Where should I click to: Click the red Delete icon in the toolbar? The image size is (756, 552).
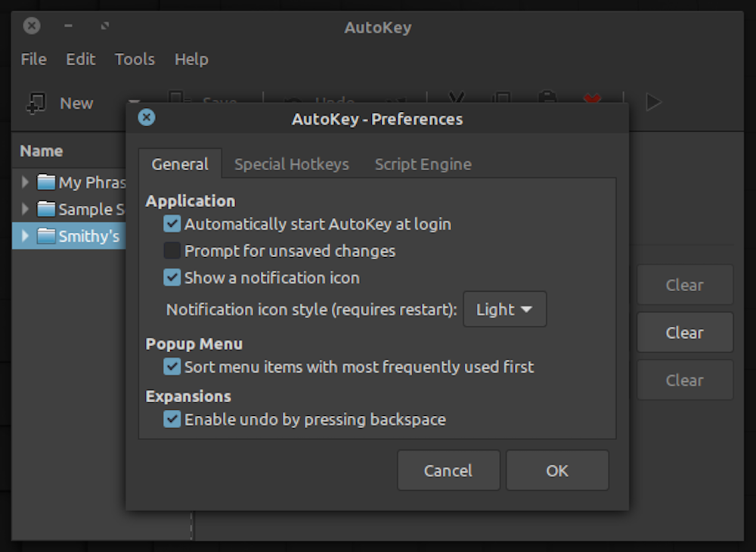593,98
